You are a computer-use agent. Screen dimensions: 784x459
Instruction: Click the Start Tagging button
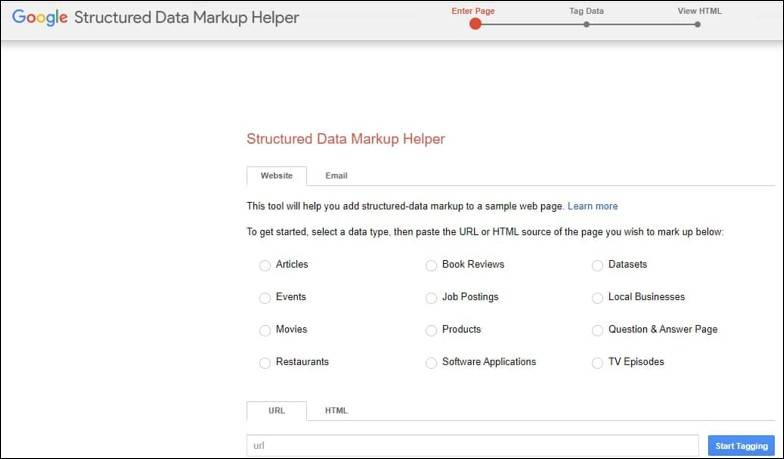[x=741, y=446]
